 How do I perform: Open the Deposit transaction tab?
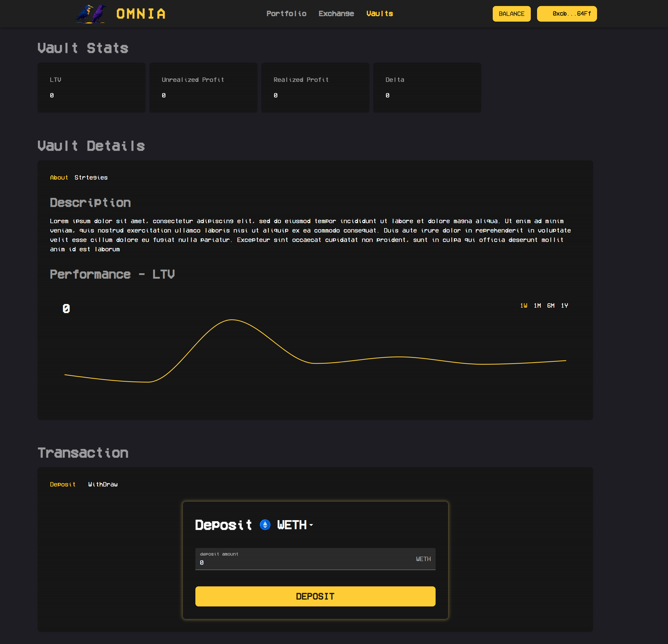tap(63, 484)
